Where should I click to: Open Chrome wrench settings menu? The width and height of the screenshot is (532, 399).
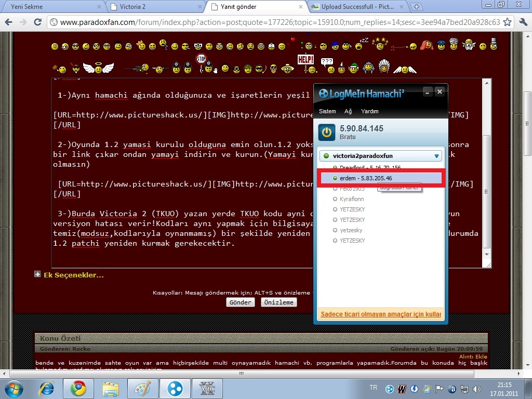pyautogui.click(x=523, y=22)
